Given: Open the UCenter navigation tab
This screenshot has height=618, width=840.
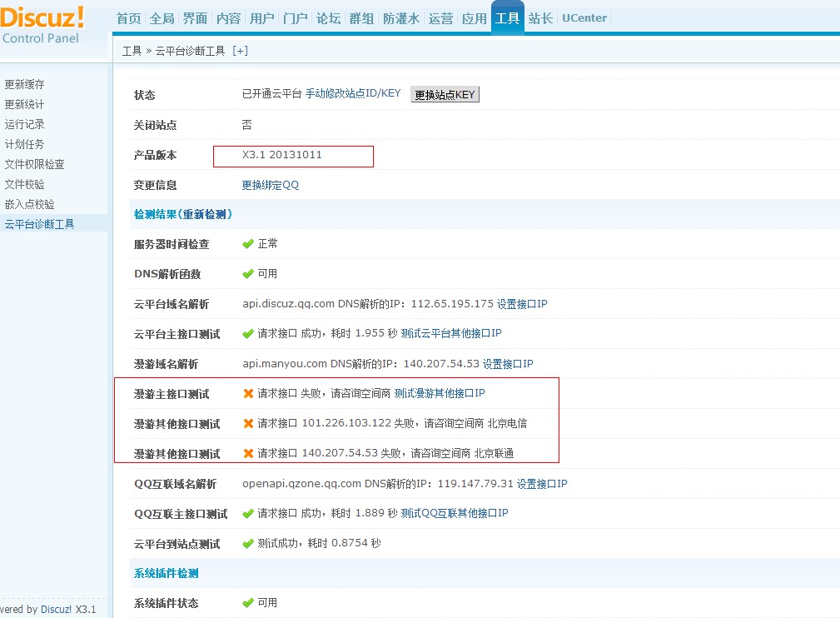Looking at the screenshot, I should click(x=584, y=18).
